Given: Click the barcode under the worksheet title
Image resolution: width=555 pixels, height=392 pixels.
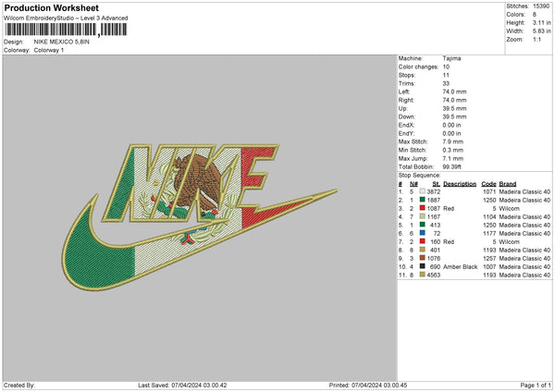Looking at the screenshot, I should click(x=66, y=30).
